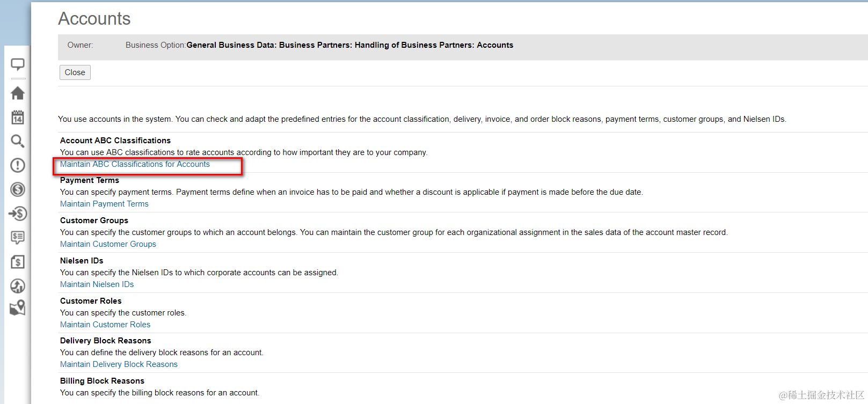This screenshot has width=868, height=404.
Task: Open Maintain Customer Groups link
Action: point(108,244)
